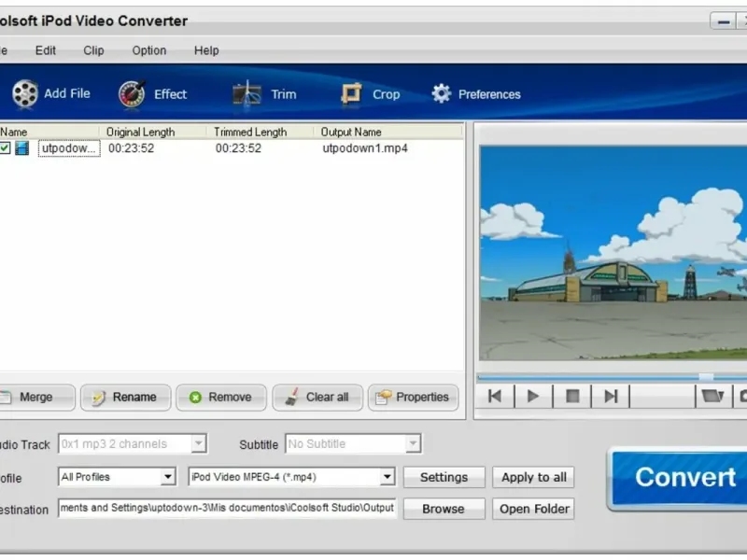The image size is (747, 560).
Task: Click the video file icon beside utpodow...
Action: tap(21, 148)
